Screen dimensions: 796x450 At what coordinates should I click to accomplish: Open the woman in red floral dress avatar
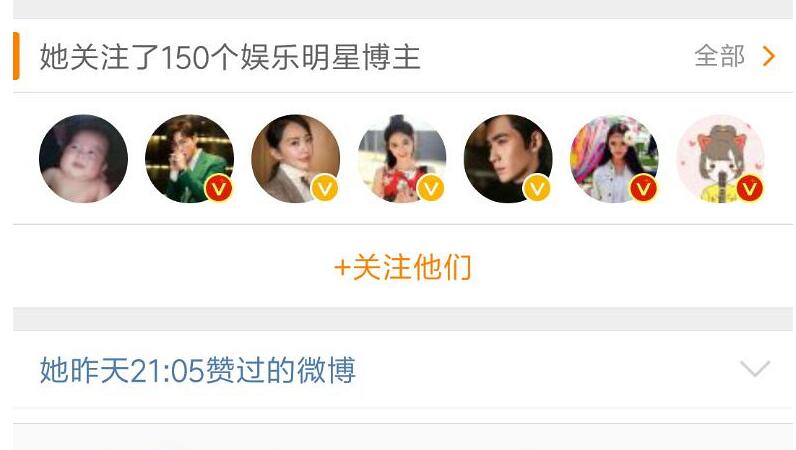pyautogui.click(x=402, y=158)
